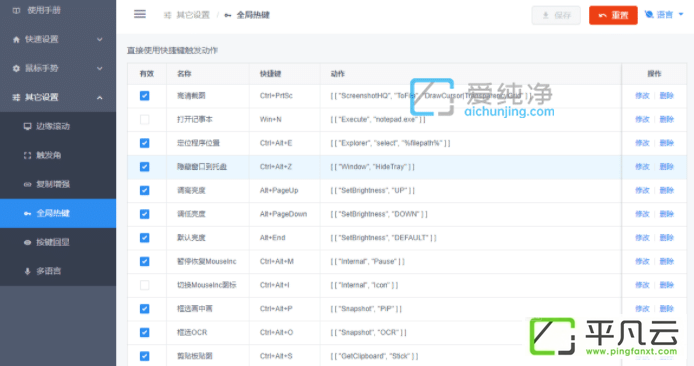694x366 pixels.
Task: Click the 边缘滚动 monitor icon
Action: click(27, 127)
